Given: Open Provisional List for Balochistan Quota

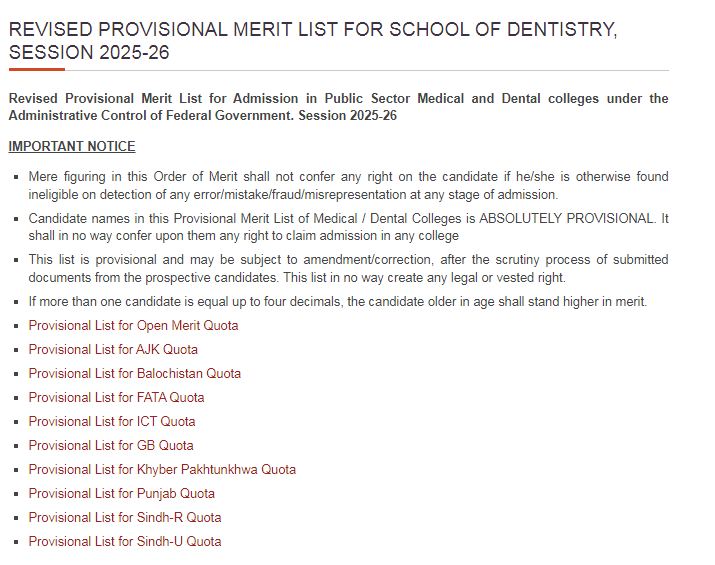Looking at the screenshot, I should pyautogui.click(x=134, y=374).
